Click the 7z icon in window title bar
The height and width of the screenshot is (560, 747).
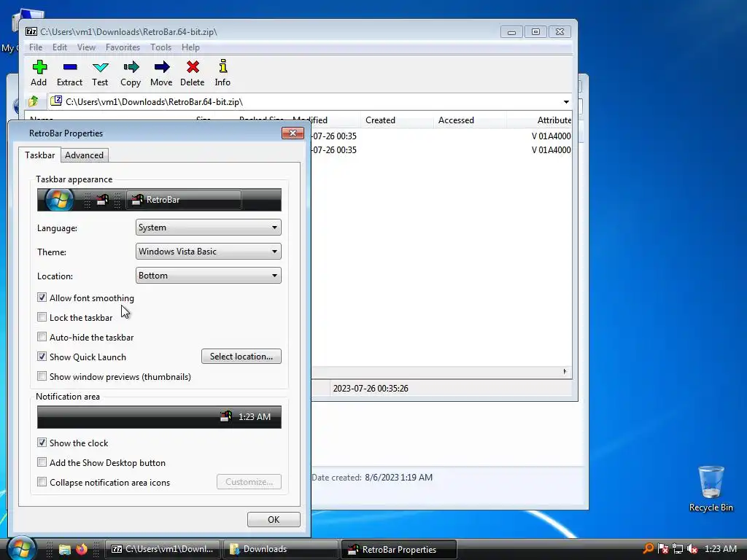tap(31, 31)
